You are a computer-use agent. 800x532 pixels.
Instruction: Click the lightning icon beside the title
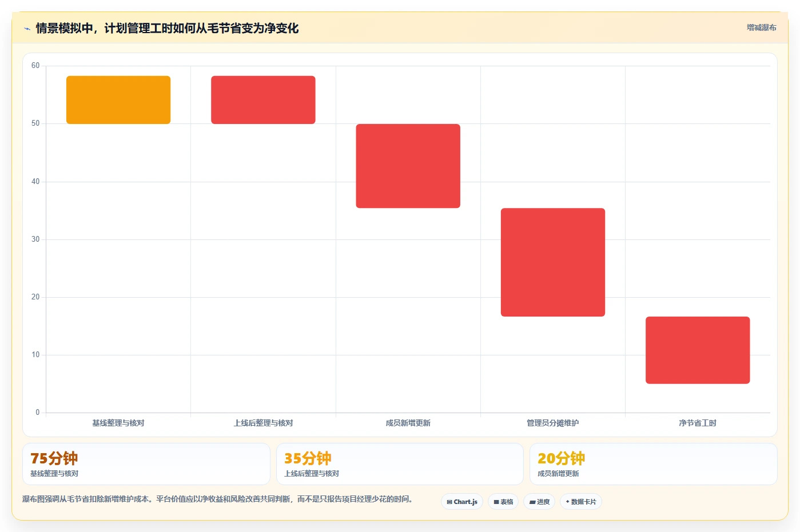(x=27, y=29)
